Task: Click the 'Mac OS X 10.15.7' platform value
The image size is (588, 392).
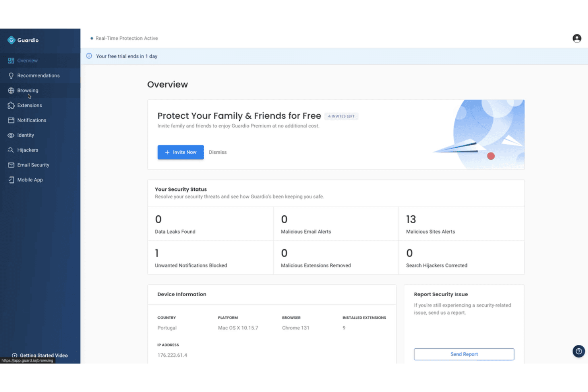Action: coord(238,328)
